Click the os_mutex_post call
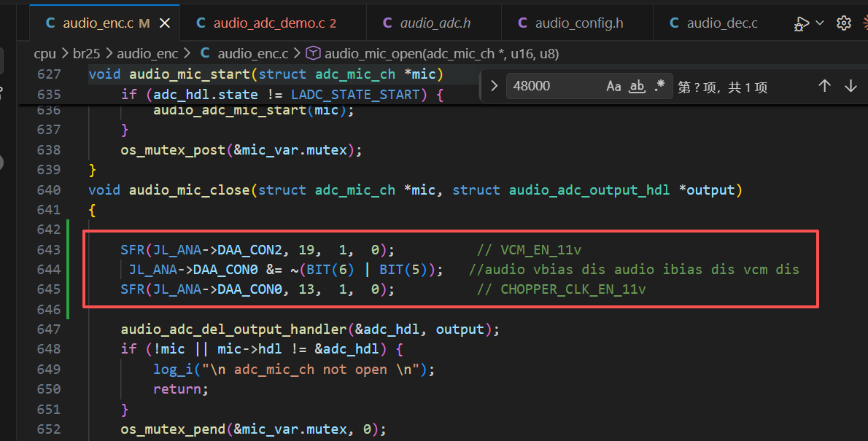 174,150
